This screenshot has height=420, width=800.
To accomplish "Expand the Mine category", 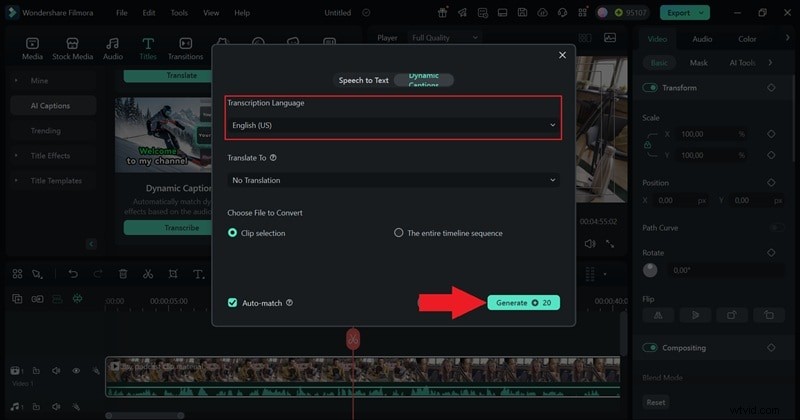I will tap(16, 81).
